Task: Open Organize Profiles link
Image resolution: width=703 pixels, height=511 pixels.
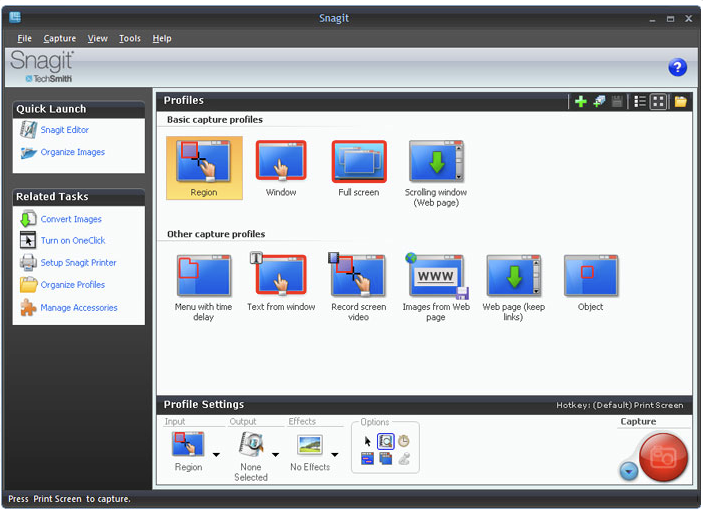Action: (x=73, y=285)
